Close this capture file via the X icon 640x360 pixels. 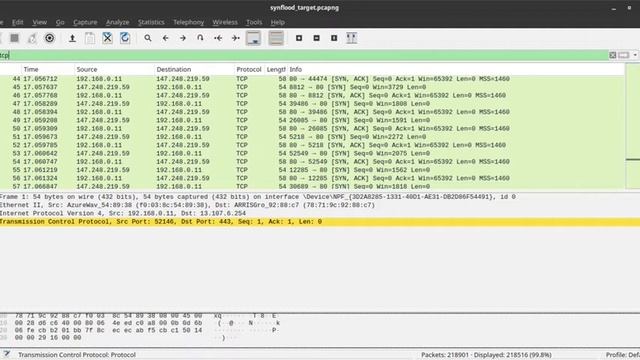pyautogui.click(x=107, y=38)
